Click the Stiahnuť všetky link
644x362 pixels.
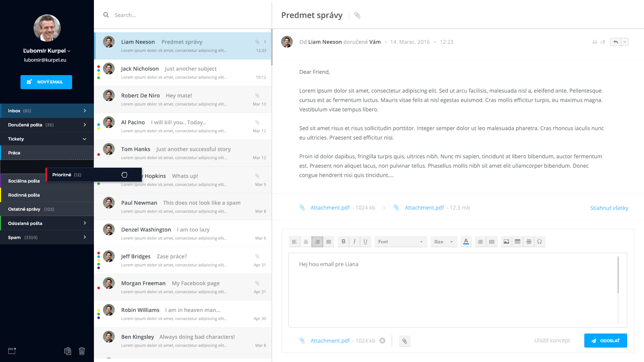coord(609,208)
